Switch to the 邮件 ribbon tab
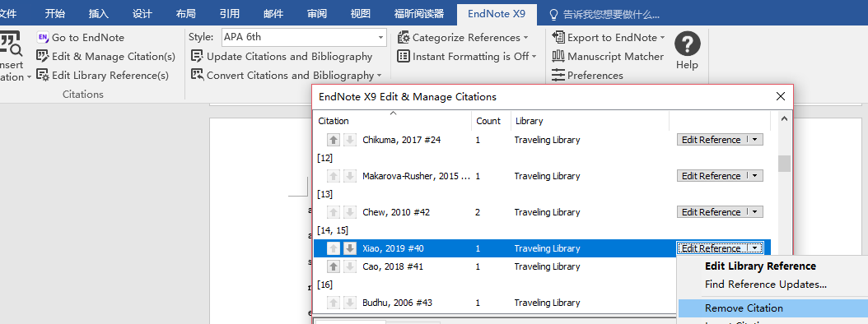The height and width of the screenshot is (324, 868). tap(273, 14)
